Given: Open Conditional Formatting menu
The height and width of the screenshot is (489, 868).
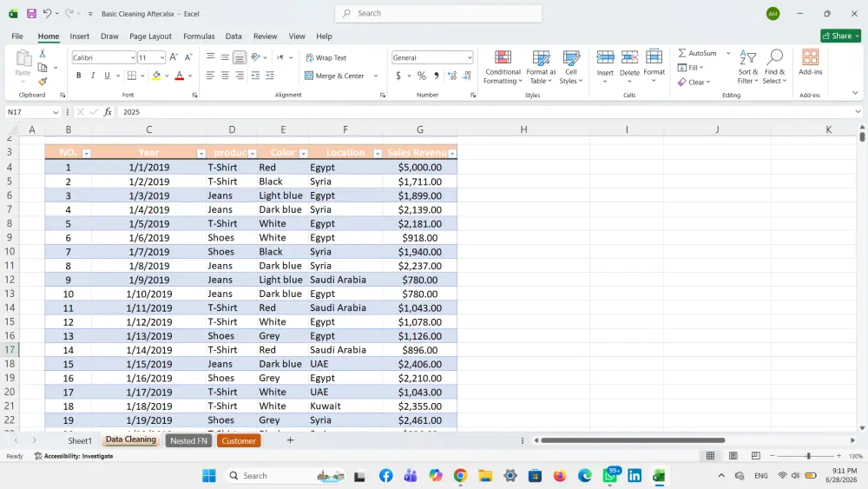Looking at the screenshot, I should pyautogui.click(x=503, y=67).
